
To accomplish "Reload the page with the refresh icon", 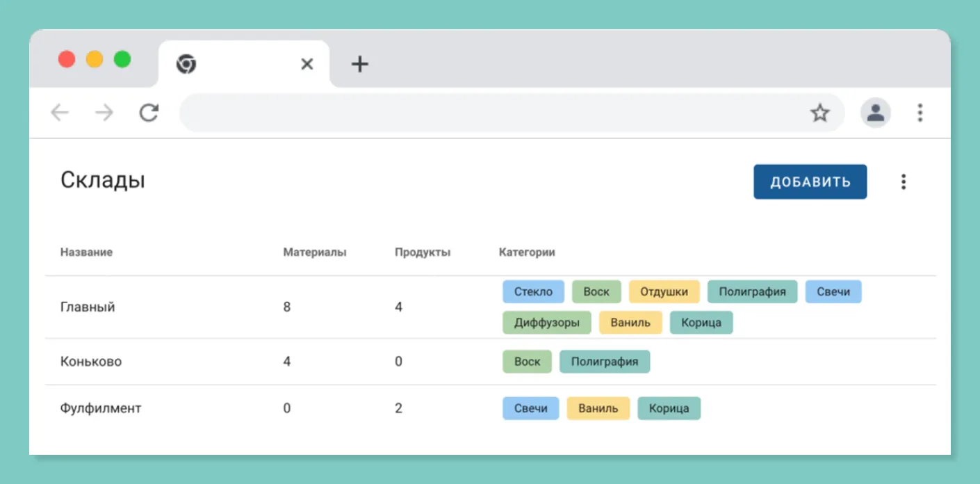I will (149, 113).
